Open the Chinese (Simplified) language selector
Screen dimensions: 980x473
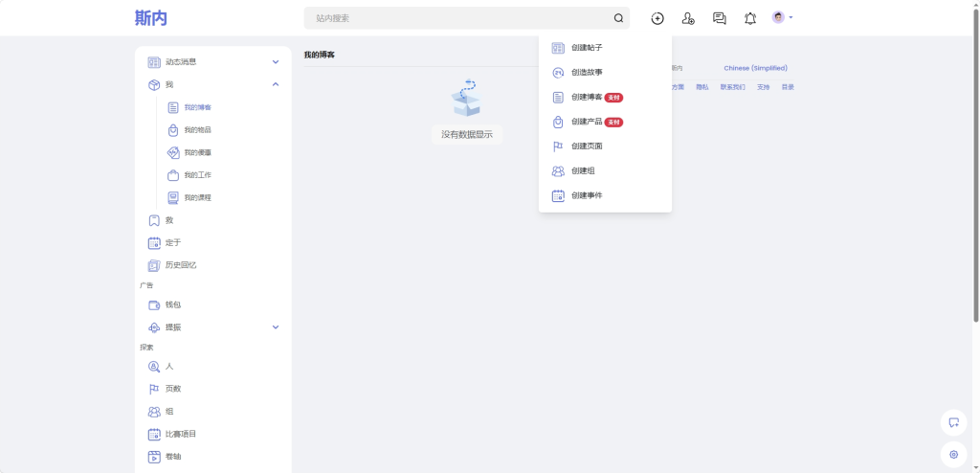coord(755,68)
